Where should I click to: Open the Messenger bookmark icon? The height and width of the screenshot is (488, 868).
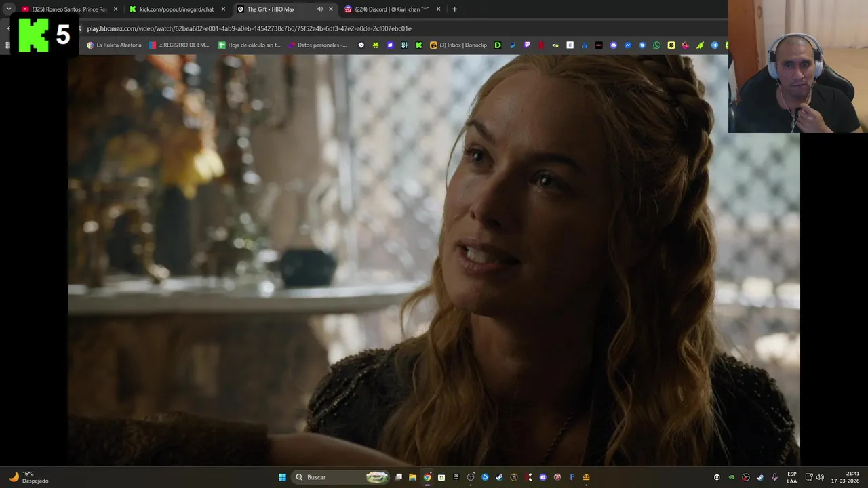(628, 45)
